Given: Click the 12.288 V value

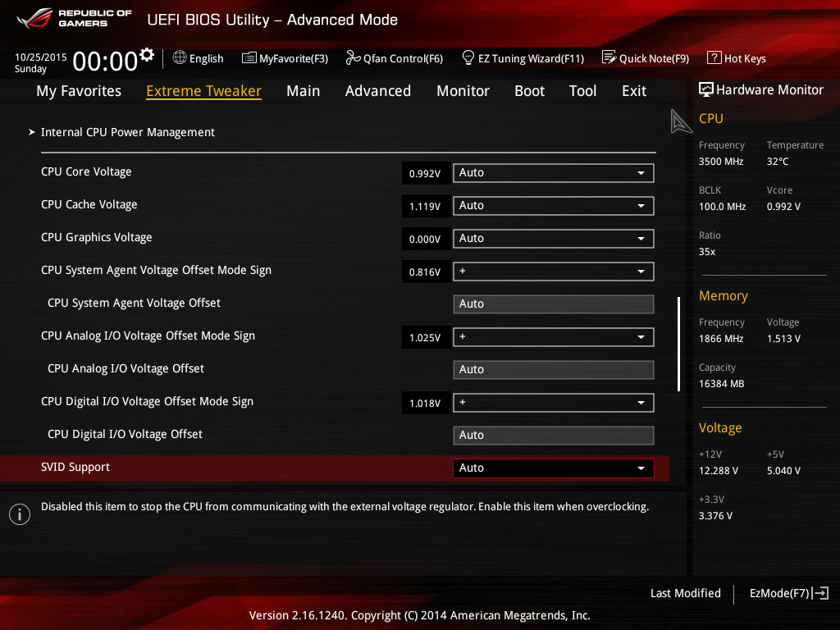Looking at the screenshot, I should [x=719, y=470].
